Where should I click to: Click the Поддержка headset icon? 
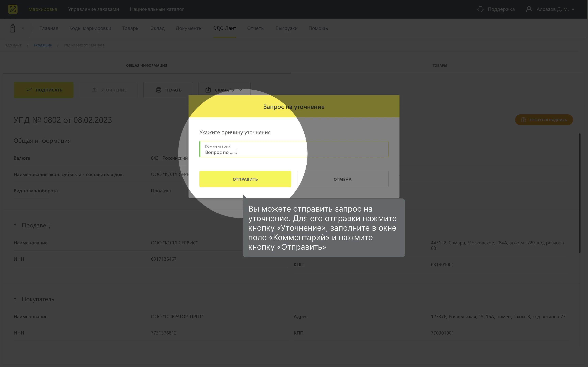[x=480, y=9]
